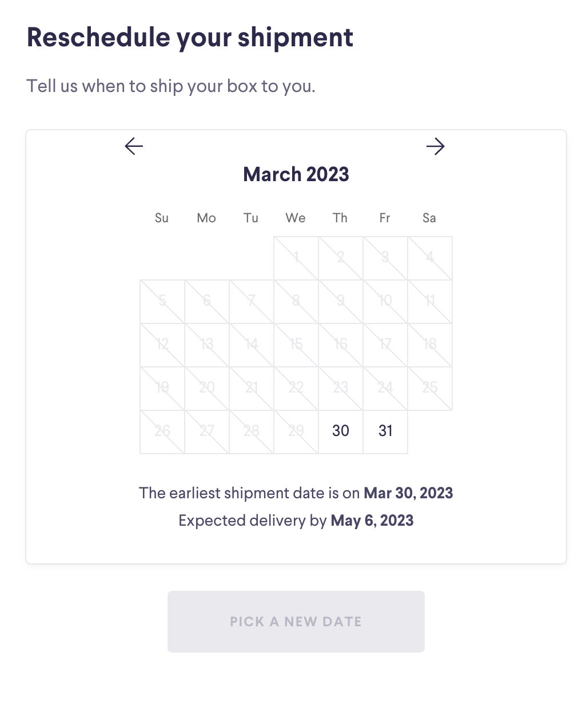The height and width of the screenshot is (728, 582).
Task: Click the crossed-out March 29 cell
Action: [296, 431]
